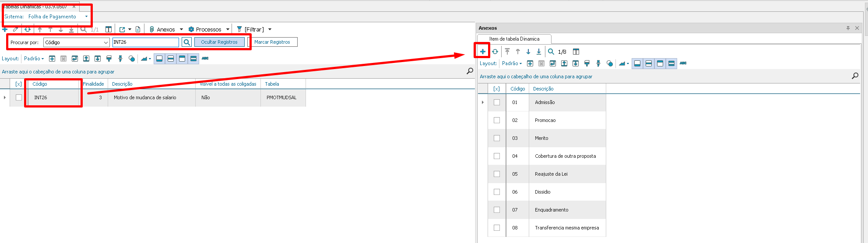Open the columns chooser in Anexos toolbar
This screenshot has width=868, height=243.
click(x=576, y=52)
